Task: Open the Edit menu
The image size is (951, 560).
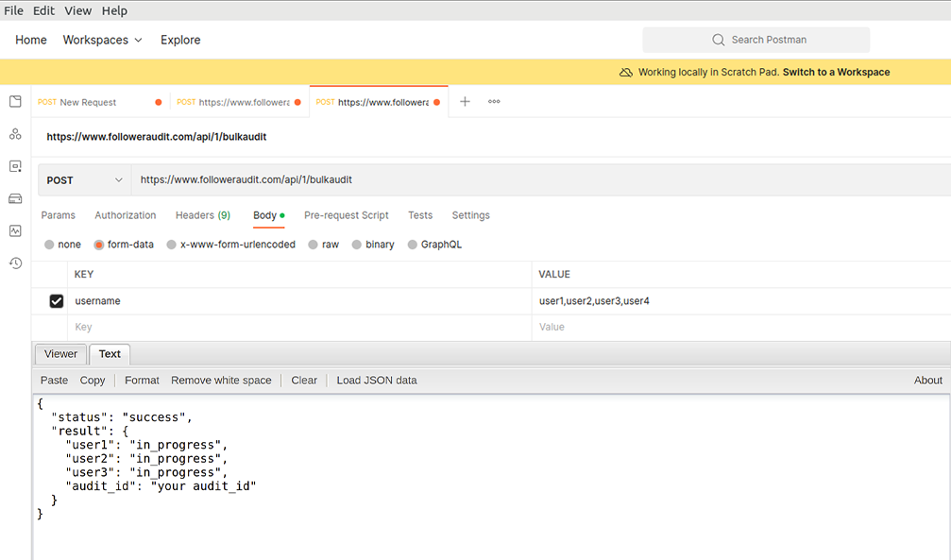Action: pos(43,11)
